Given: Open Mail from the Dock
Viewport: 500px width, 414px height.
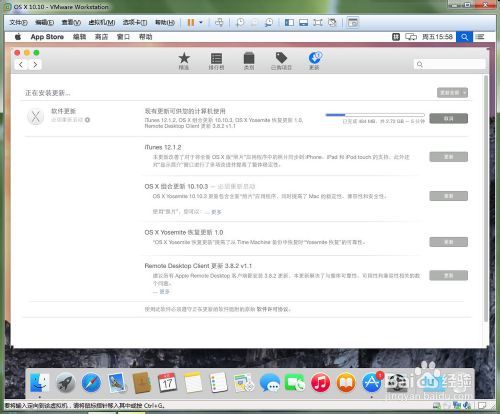Looking at the screenshot, I should [x=117, y=382].
